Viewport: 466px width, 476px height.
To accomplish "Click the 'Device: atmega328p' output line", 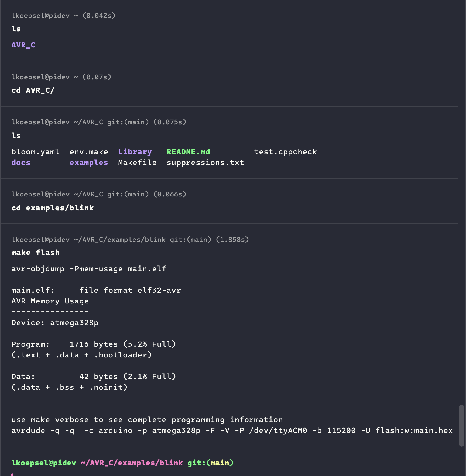I will click(55, 323).
